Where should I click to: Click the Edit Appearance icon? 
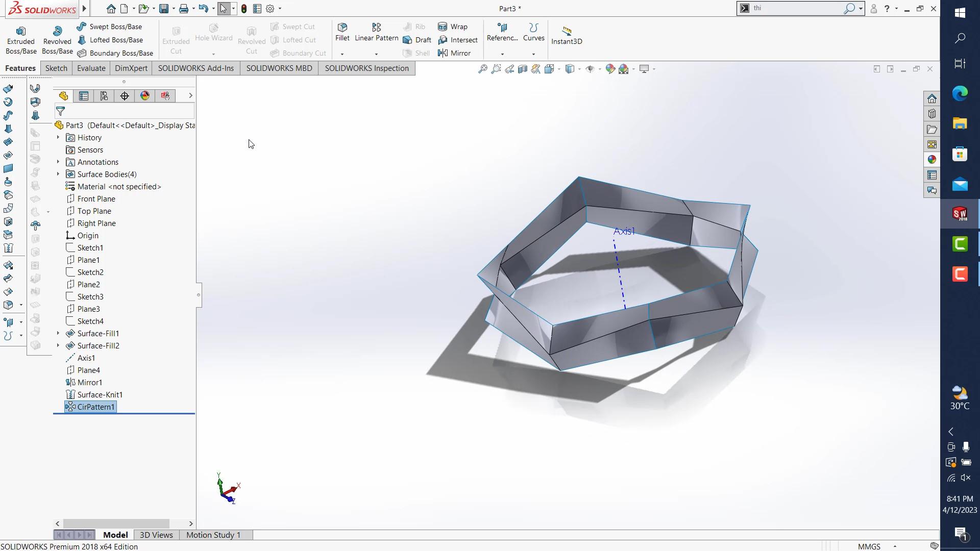pos(610,69)
